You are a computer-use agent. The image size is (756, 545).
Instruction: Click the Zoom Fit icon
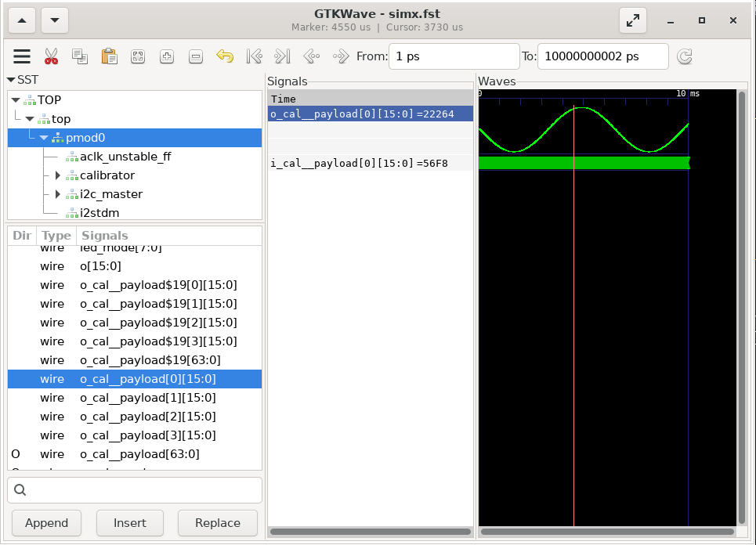(x=138, y=56)
